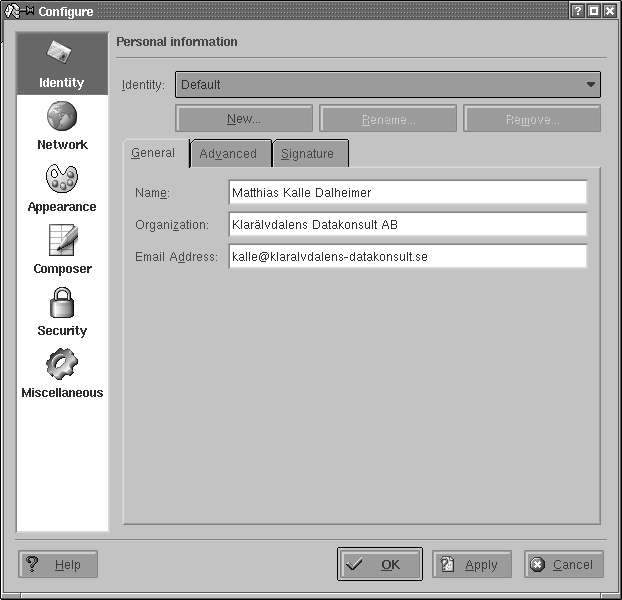Open the Network globe icon section

62,116
